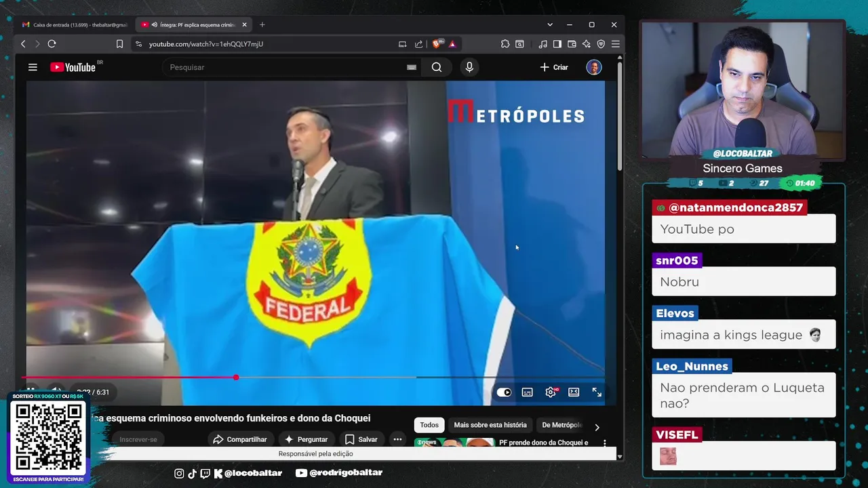Select the De Metrópoles filter chip
Viewport: 868px width, 488px height.
pos(561,425)
